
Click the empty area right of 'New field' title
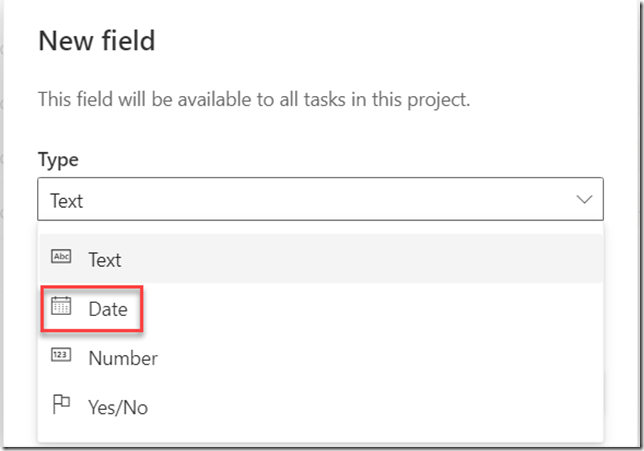(x=400, y=42)
